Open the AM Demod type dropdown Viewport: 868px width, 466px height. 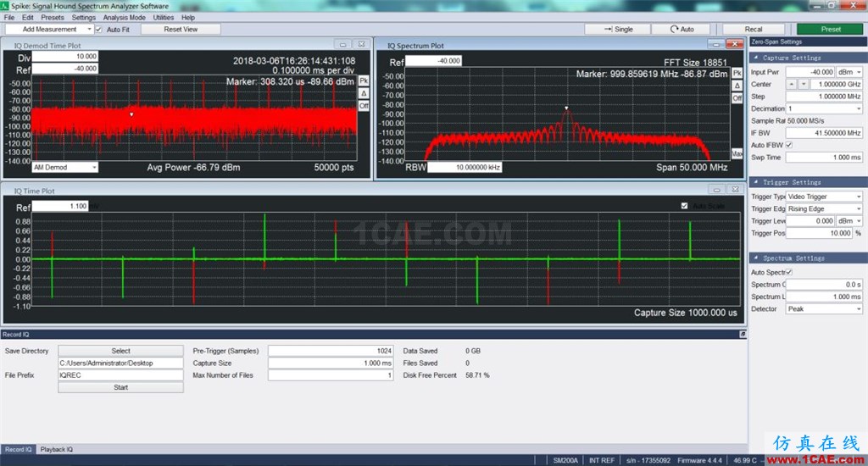pyautogui.click(x=64, y=167)
